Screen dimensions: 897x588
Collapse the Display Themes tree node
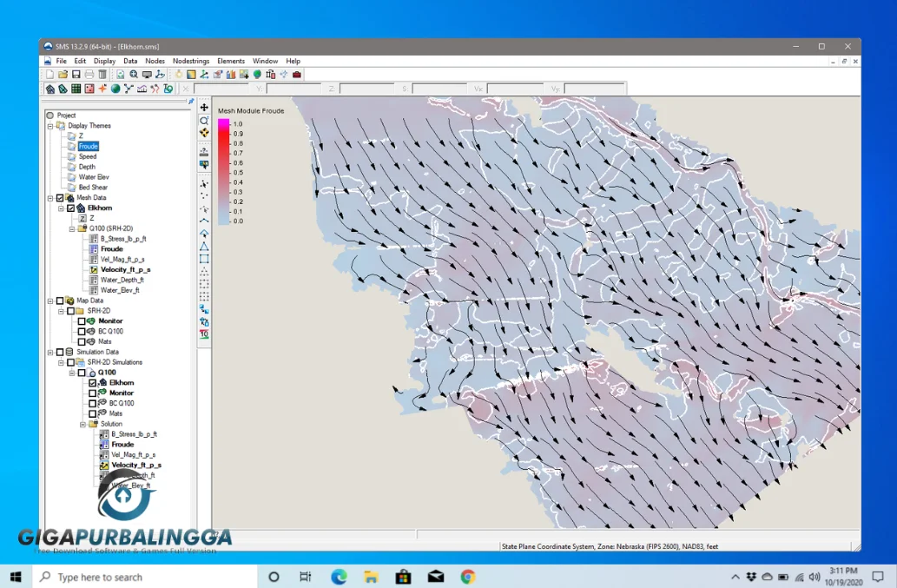click(x=50, y=126)
